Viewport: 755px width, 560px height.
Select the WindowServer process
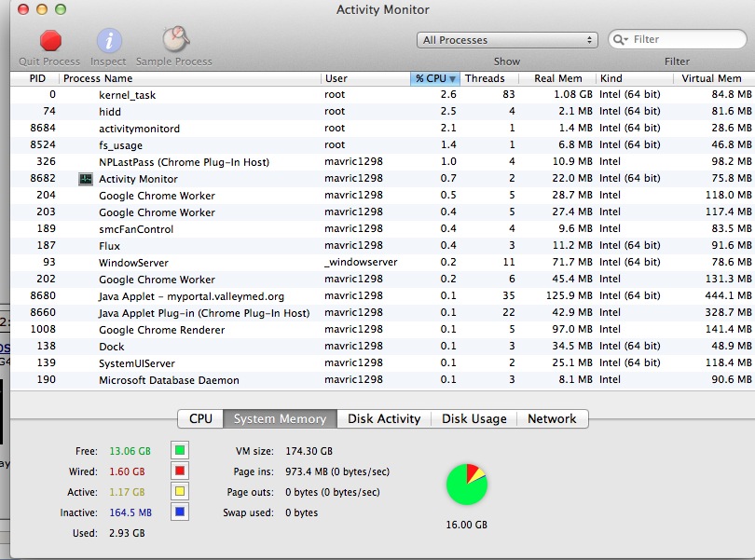pos(383,263)
